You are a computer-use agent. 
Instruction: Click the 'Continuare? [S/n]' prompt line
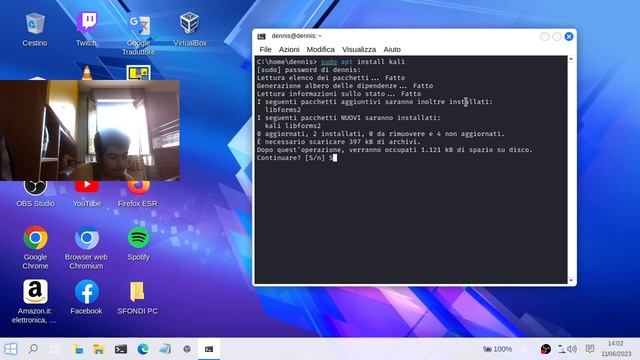(x=297, y=158)
